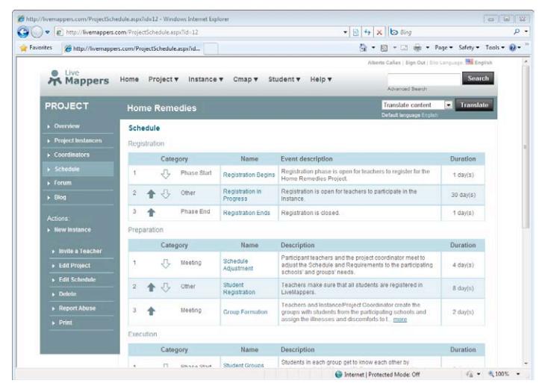Click the browser Forward arrow button
Screen dimensions: 548x392
point(37,32)
